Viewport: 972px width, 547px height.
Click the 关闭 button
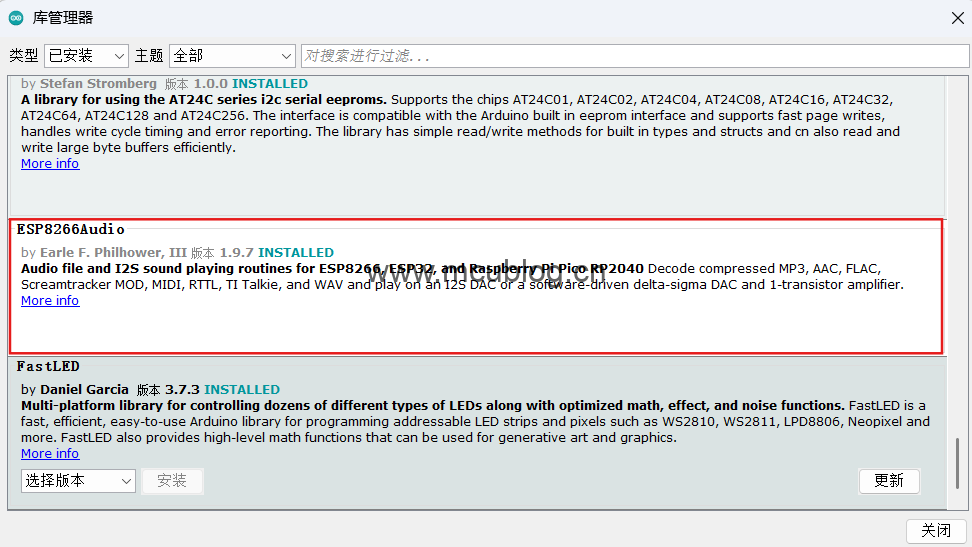pyautogui.click(x=936, y=531)
